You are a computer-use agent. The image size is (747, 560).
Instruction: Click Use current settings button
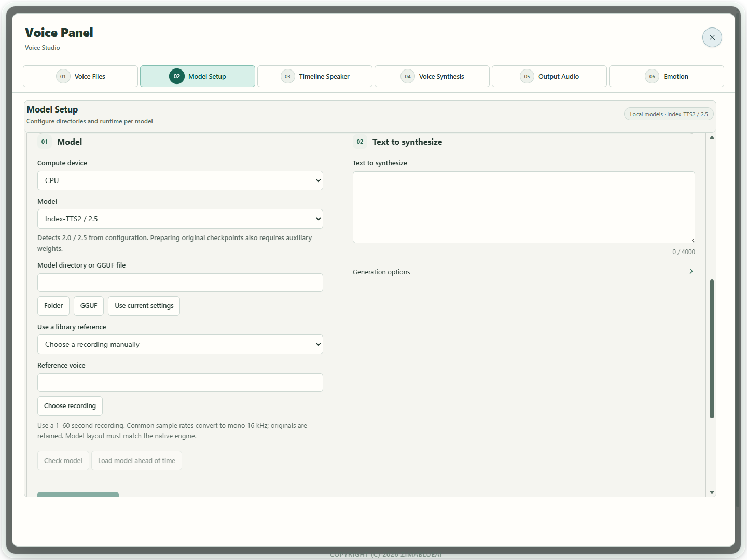pos(144,306)
